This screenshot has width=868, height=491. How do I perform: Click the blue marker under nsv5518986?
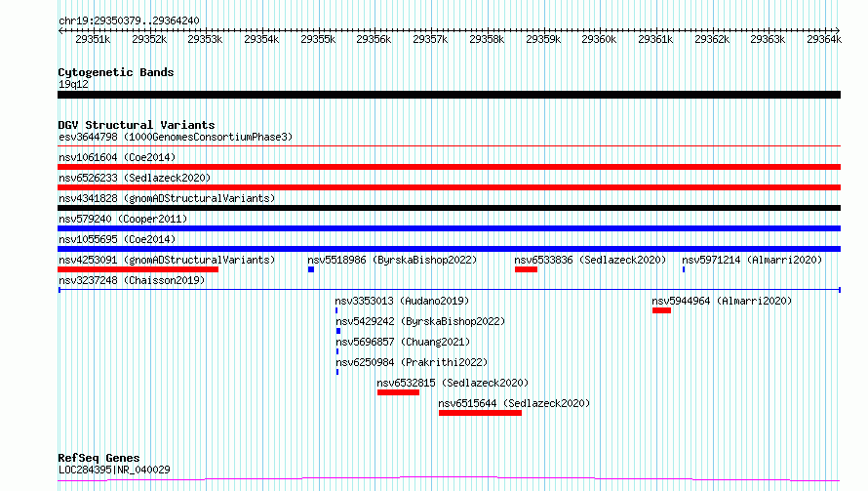tap(311, 269)
